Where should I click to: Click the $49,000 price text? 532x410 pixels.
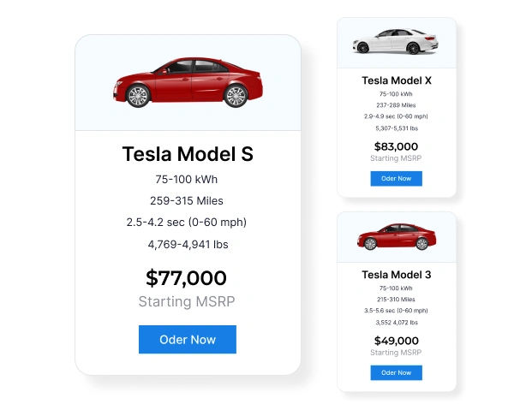(396, 341)
